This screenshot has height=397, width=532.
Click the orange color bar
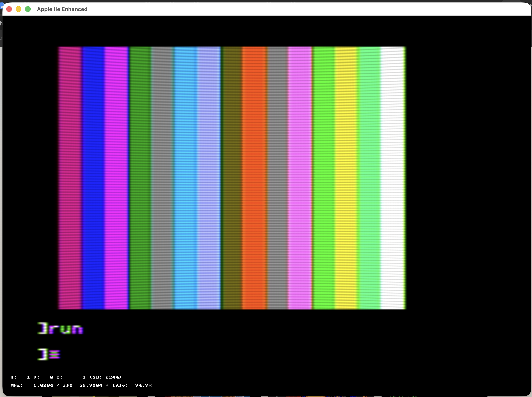[x=254, y=178]
